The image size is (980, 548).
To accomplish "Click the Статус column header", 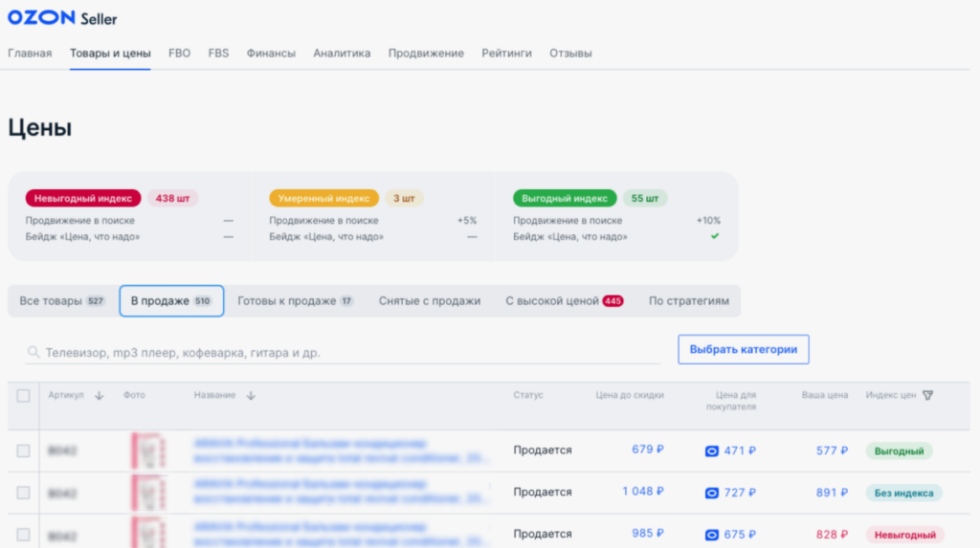I will pyautogui.click(x=528, y=395).
